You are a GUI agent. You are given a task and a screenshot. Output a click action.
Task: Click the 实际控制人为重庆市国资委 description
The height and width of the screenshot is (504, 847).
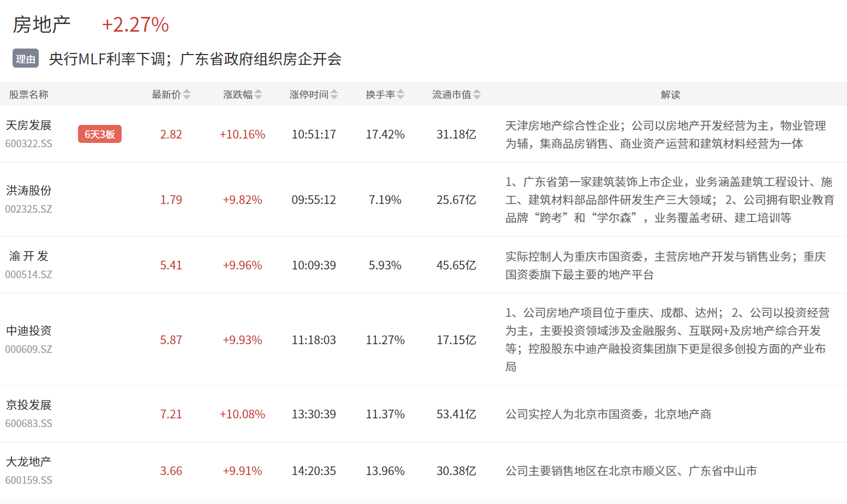click(665, 265)
